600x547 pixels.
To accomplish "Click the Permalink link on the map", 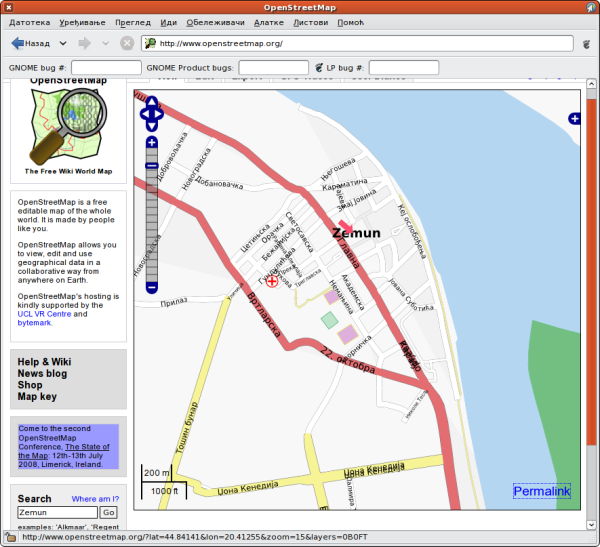I will pyautogui.click(x=541, y=491).
